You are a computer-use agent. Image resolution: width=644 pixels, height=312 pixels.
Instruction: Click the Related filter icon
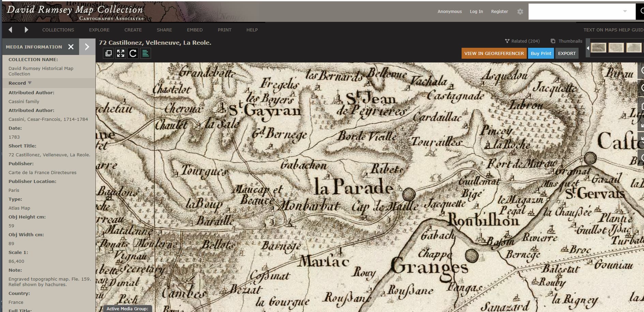click(507, 41)
